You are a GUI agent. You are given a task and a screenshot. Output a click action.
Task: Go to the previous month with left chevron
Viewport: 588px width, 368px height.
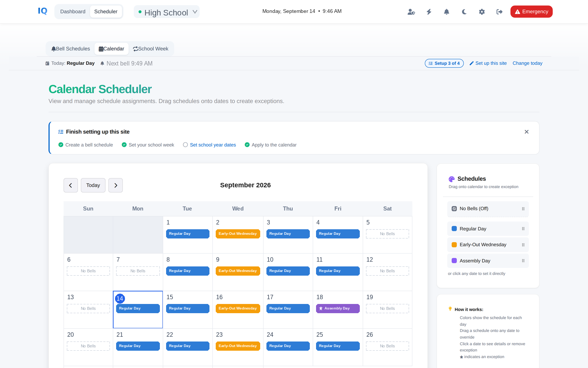click(71, 185)
